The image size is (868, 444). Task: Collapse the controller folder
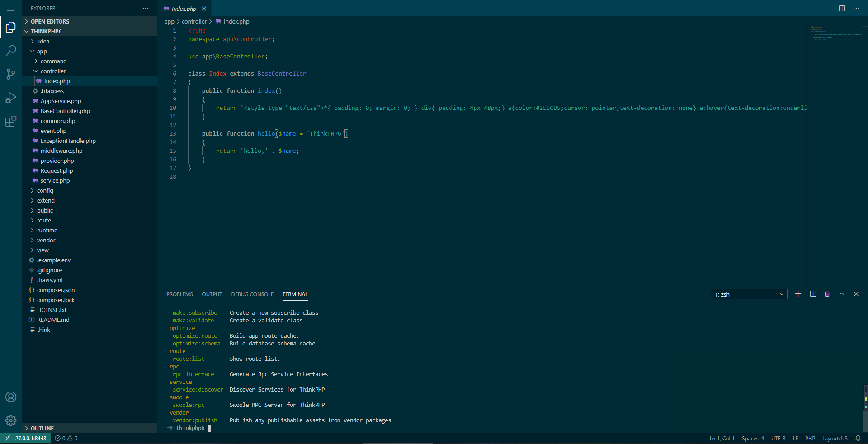pos(90,71)
